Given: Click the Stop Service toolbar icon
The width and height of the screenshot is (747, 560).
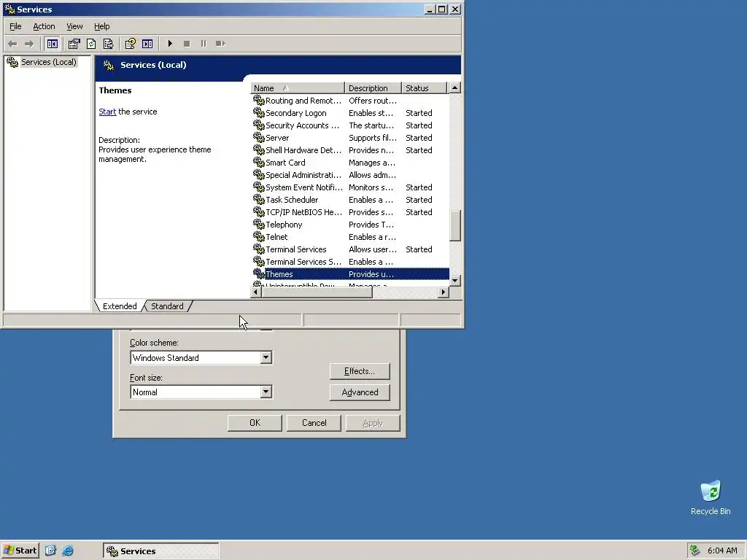Looking at the screenshot, I should pyautogui.click(x=187, y=44).
